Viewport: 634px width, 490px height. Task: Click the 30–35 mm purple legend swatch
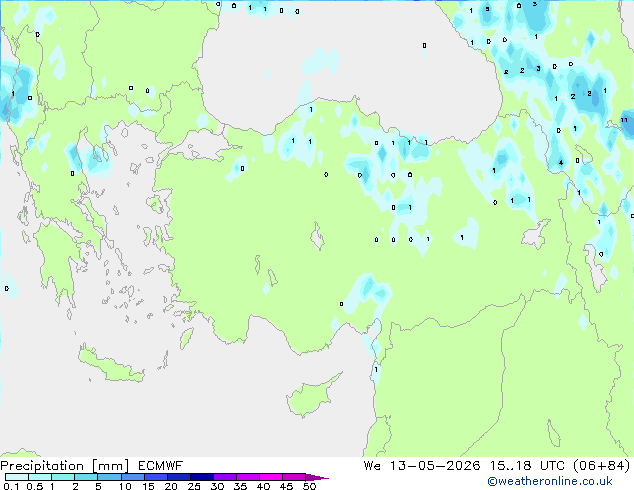225,477
